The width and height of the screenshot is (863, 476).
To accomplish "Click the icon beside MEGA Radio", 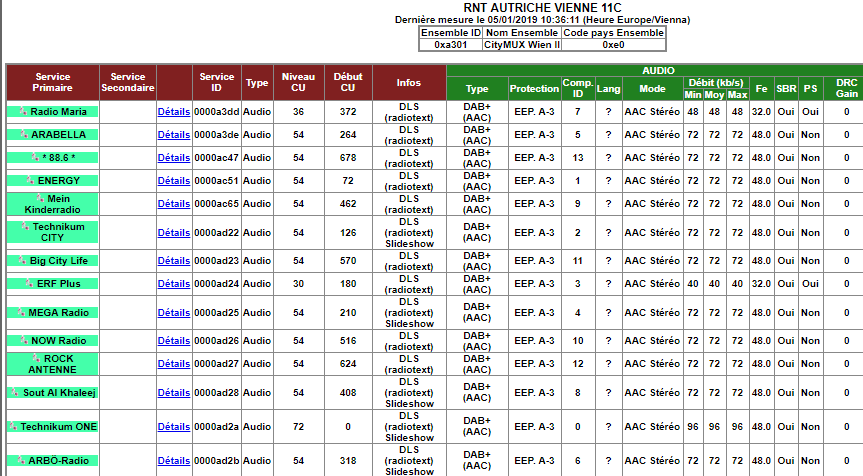I will pyautogui.click(x=21, y=311).
